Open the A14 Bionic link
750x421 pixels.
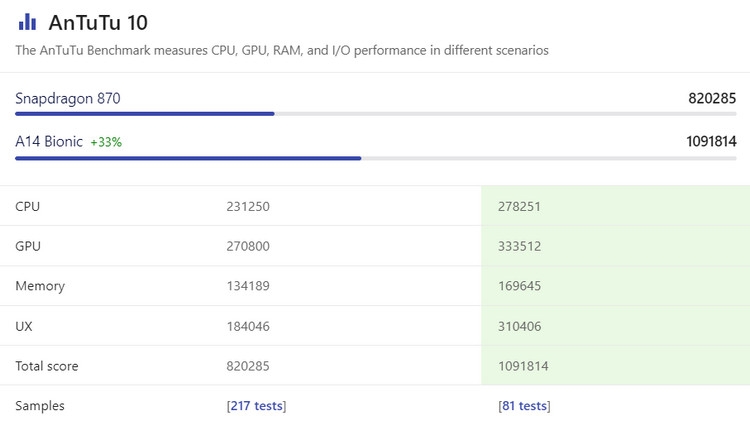[49, 142]
